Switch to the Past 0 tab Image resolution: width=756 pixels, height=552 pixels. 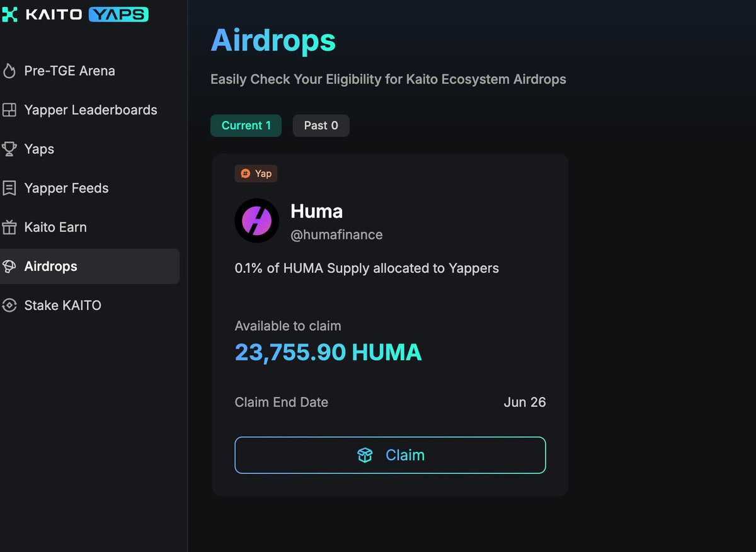click(321, 125)
